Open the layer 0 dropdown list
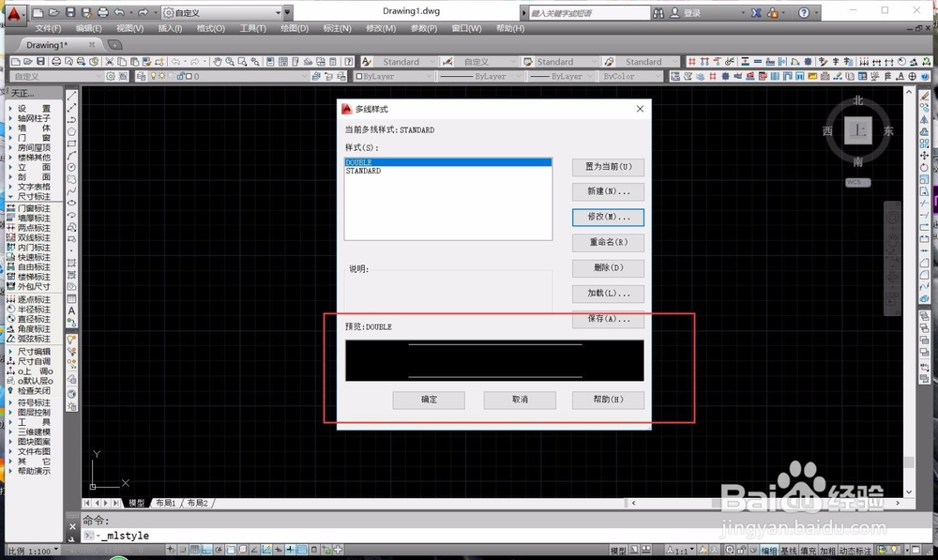 (227, 76)
